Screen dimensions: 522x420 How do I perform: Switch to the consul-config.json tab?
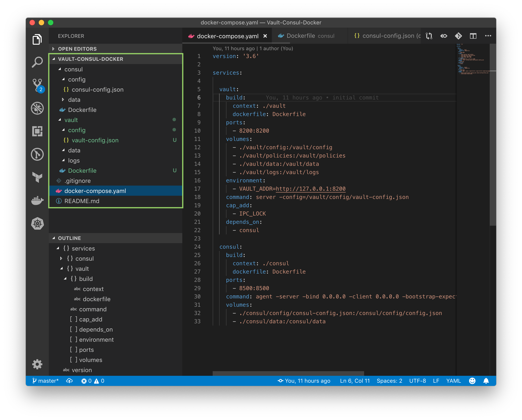click(x=384, y=36)
